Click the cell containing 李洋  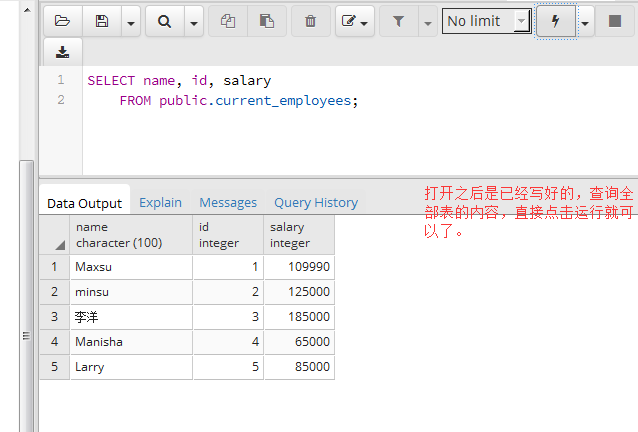point(131,317)
